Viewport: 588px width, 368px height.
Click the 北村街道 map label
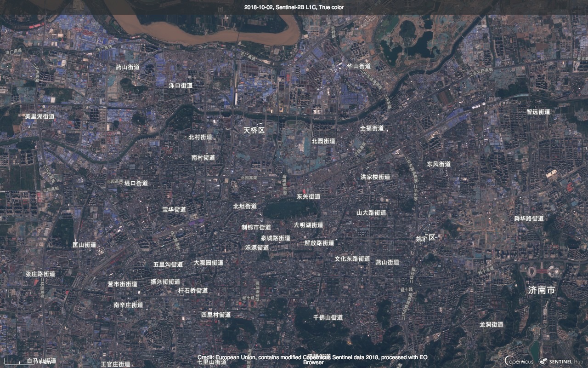tap(200, 137)
